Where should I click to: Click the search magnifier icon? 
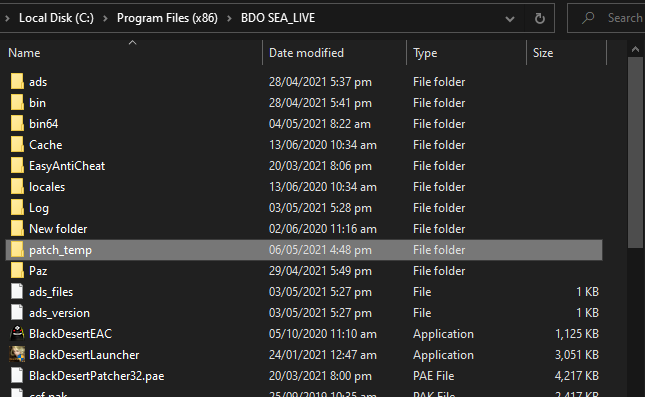point(588,18)
